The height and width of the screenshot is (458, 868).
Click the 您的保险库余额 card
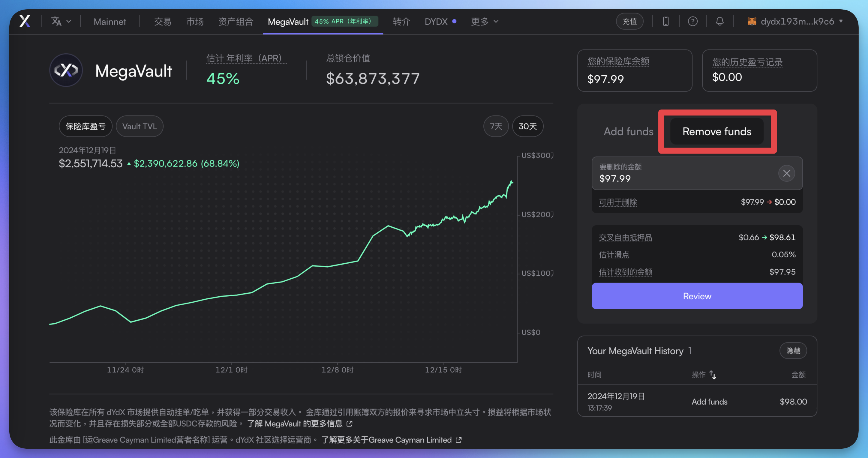pos(635,70)
